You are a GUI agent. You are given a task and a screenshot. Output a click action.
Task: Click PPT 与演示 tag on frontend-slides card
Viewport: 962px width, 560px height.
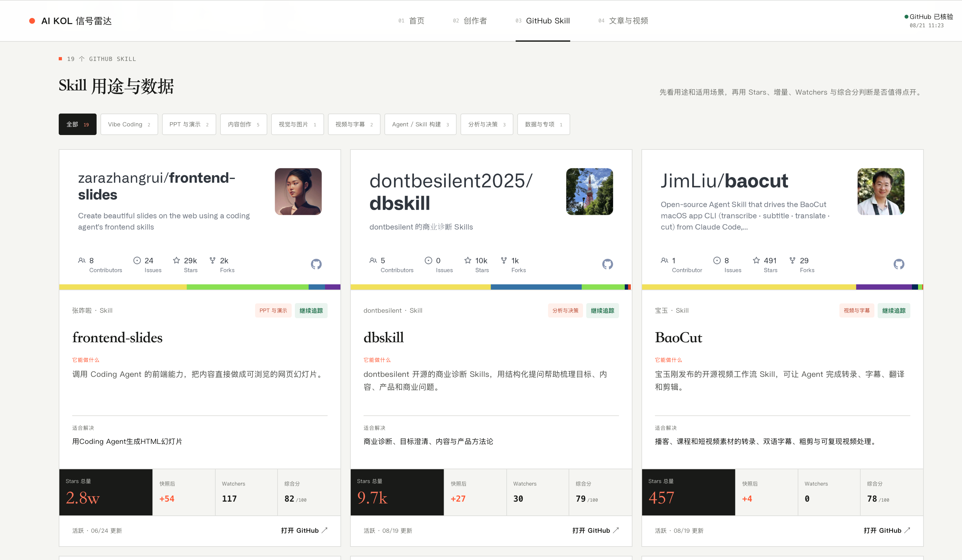273,310
